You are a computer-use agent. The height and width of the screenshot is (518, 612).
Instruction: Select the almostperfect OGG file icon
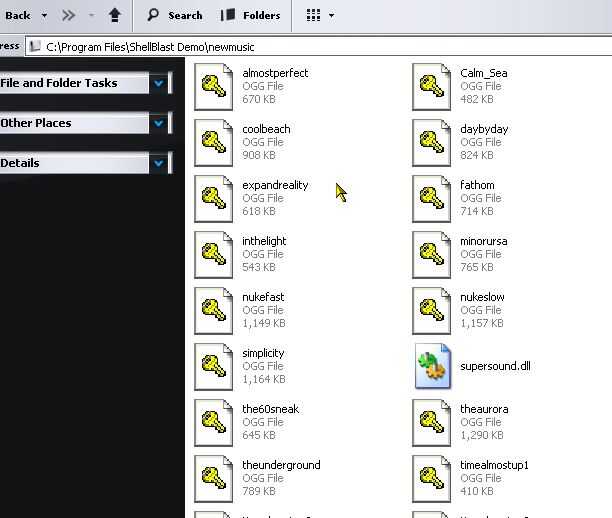tap(213, 87)
